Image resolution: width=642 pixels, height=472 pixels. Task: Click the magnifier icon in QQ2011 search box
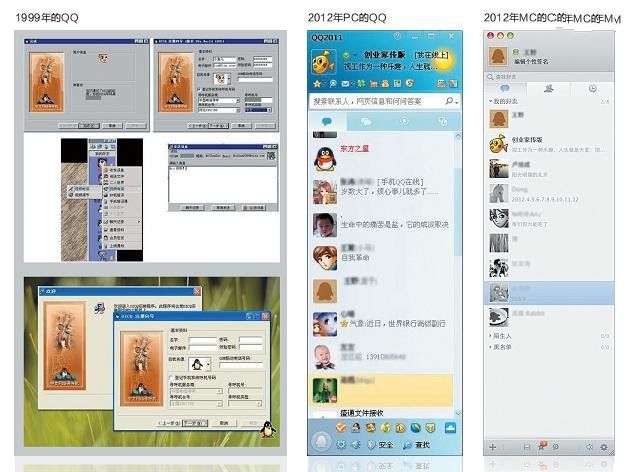point(450,101)
